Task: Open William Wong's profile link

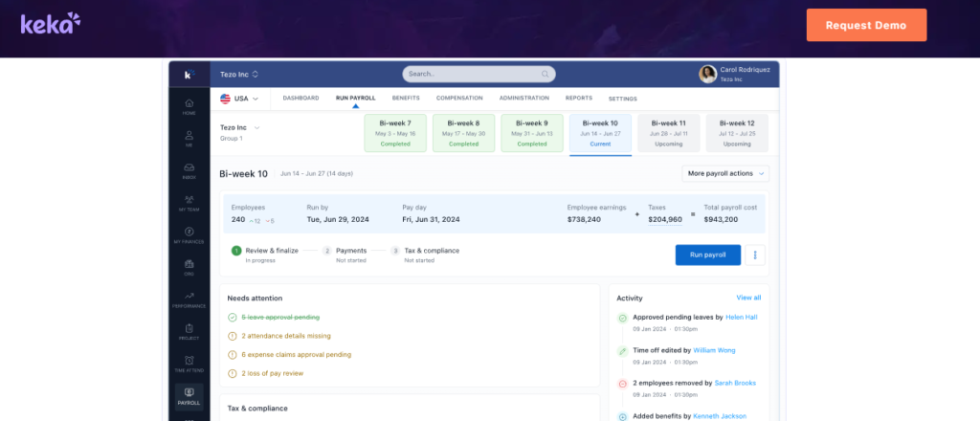Action: point(714,350)
